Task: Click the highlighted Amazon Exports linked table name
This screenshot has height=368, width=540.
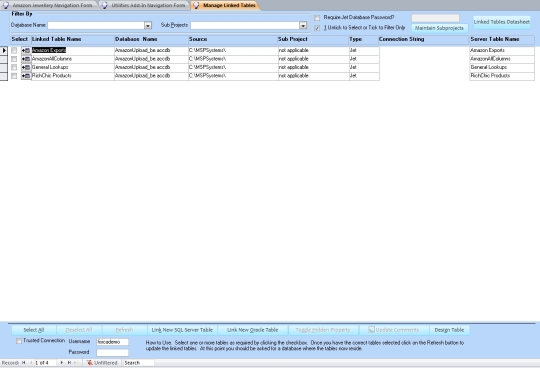Action: pos(49,50)
